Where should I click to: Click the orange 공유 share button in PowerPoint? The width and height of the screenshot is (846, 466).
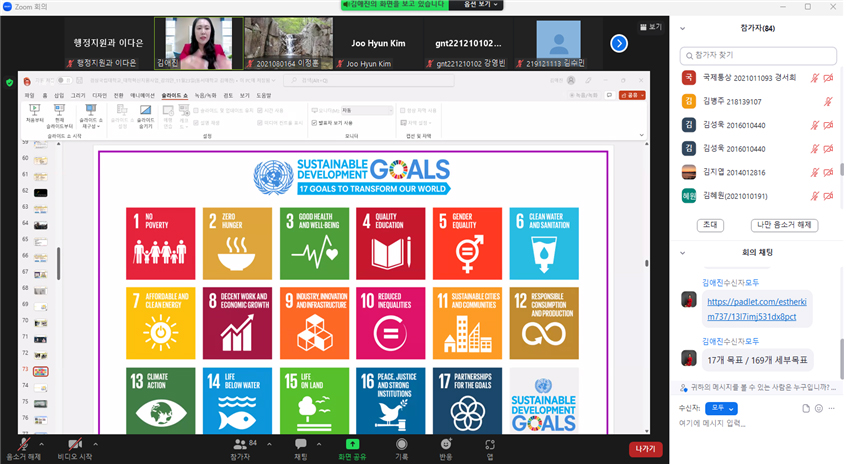pos(632,95)
